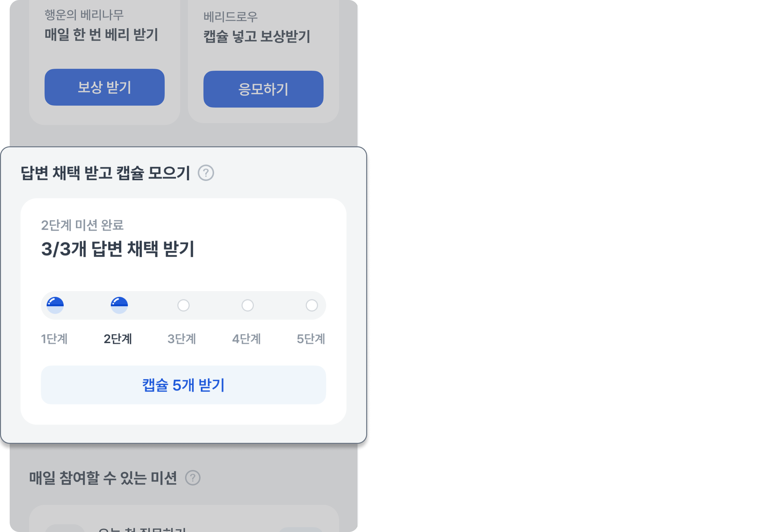
Task: Open help icon next to 매일 참여할 수 있는 미션
Action: pos(193,478)
